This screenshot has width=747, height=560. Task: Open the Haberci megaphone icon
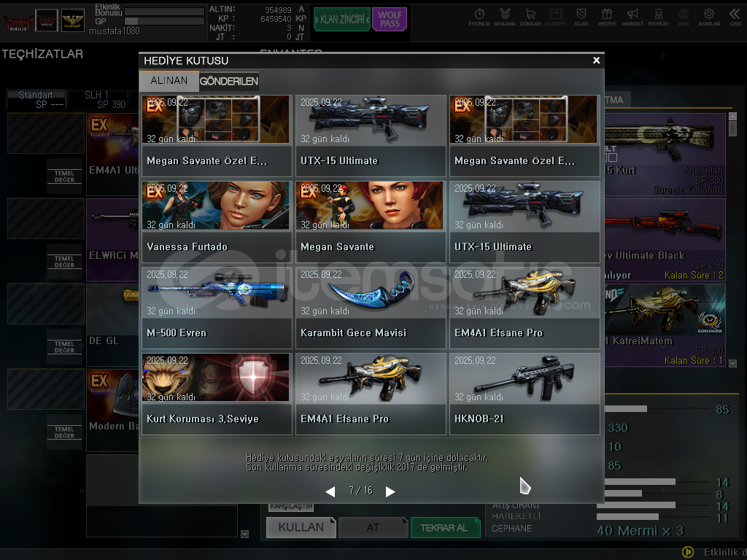pos(632,17)
